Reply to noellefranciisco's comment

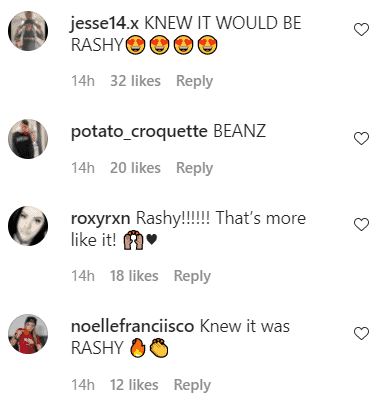(192, 385)
